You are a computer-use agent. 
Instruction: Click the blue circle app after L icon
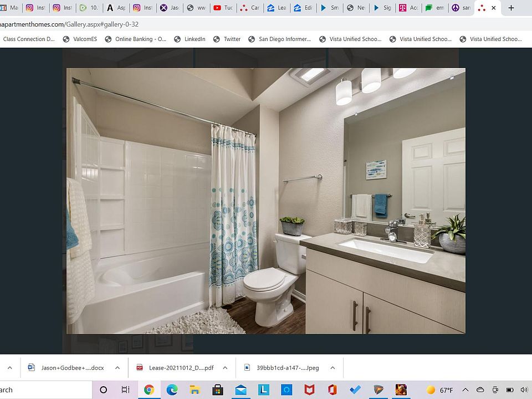pyautogui.click(x=287, y=390)
